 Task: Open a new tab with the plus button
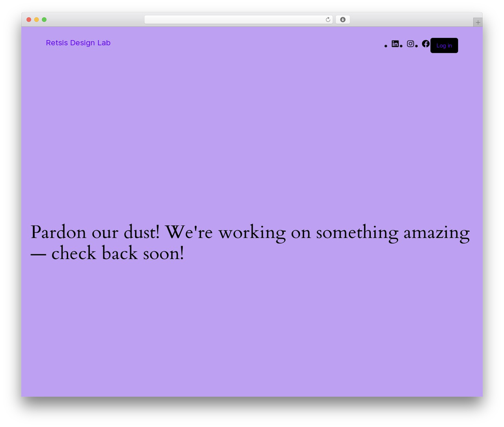coord(478,22)
